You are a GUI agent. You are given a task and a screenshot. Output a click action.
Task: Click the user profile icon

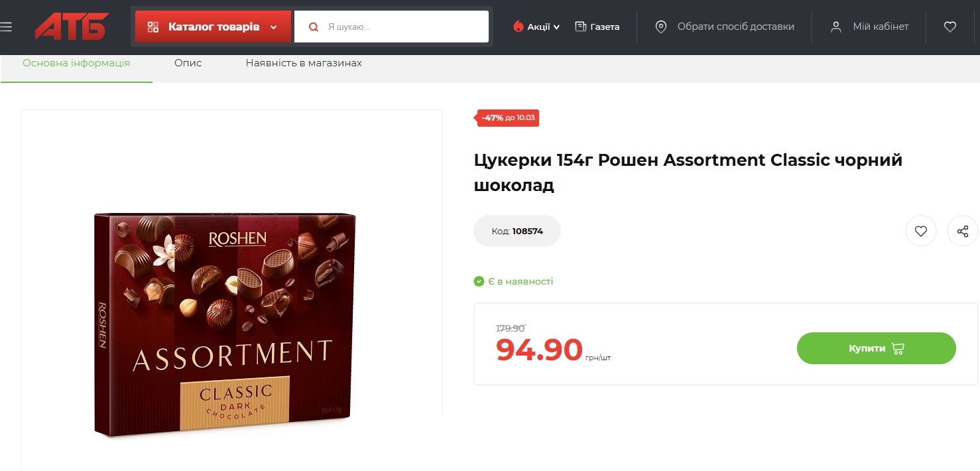click(837, 27)
